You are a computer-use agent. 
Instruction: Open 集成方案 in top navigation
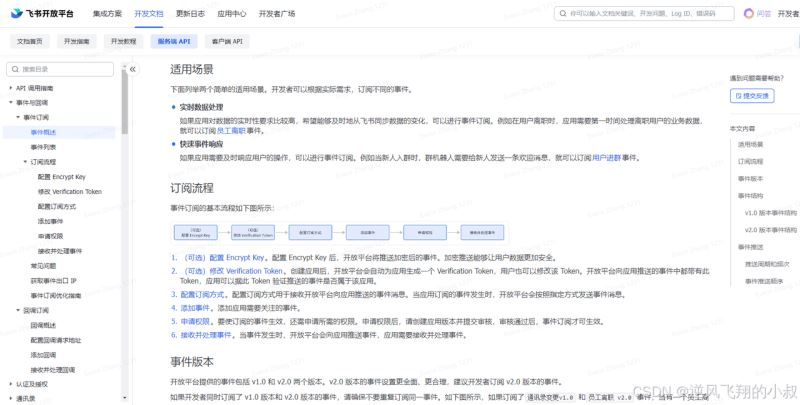[107, 14]
